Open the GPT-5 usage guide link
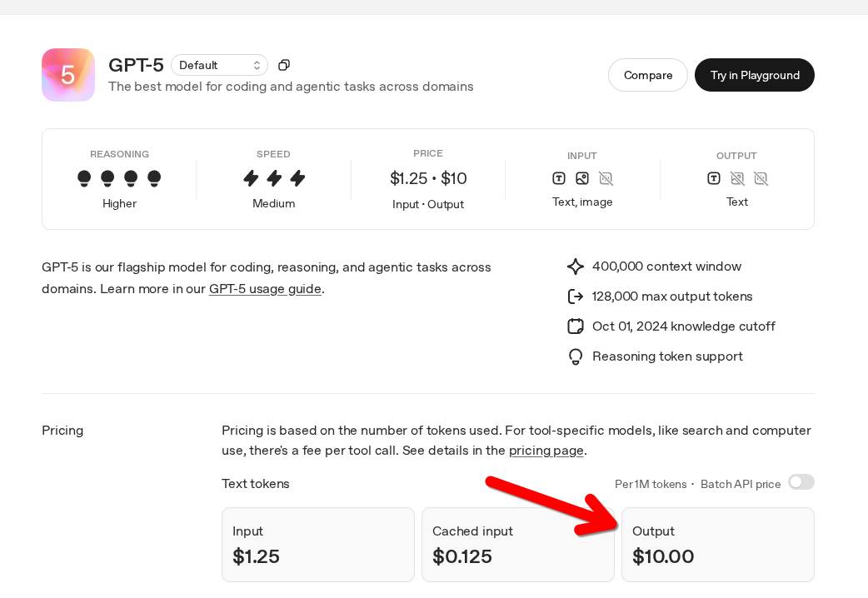The height and width of the screenshot is (598, 868). [265, 289]
